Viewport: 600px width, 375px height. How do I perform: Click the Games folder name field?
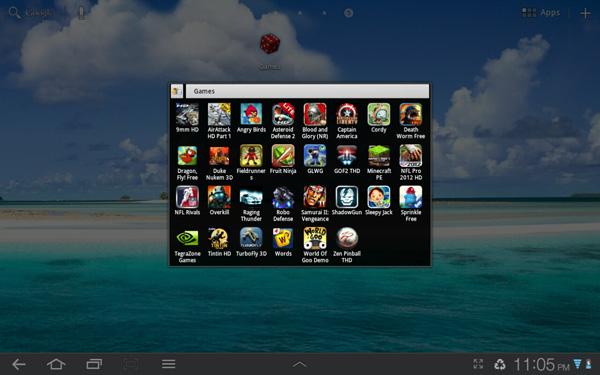pyautogui.click(x=307, y=91)
